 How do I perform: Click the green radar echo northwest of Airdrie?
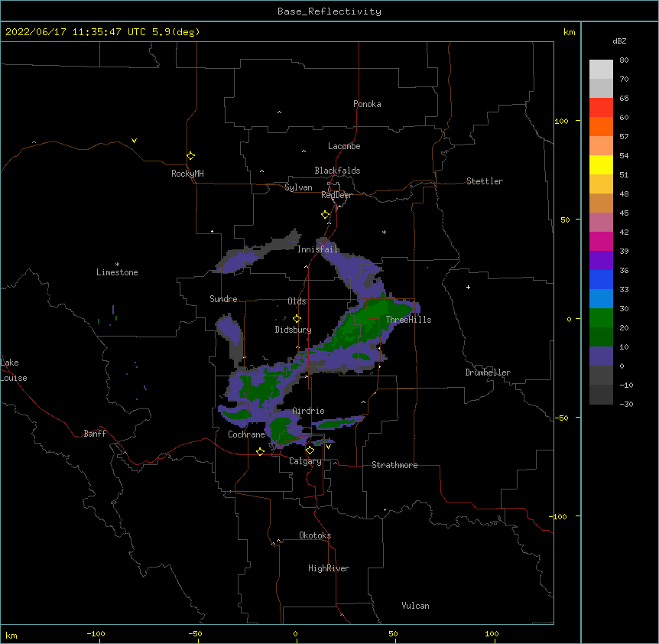260,387
